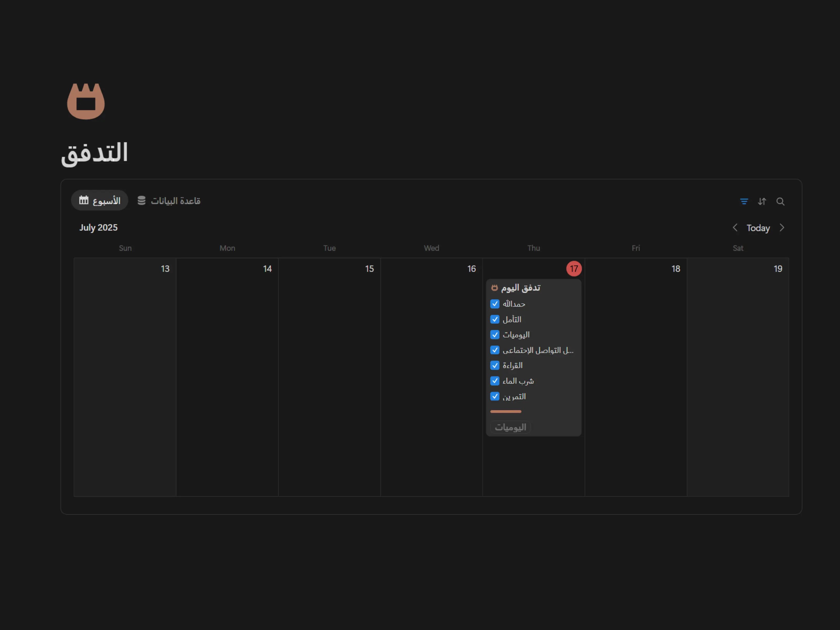This screenshot has height=630, width=840.
Task: Open the filter icon in toolbar
Action: 744,201
